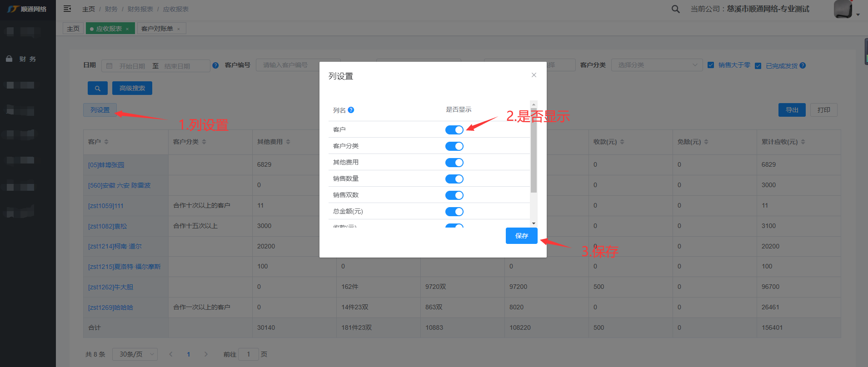Sort by 客户 column sort arrows

pyautogui.click(x=106, y=142)
